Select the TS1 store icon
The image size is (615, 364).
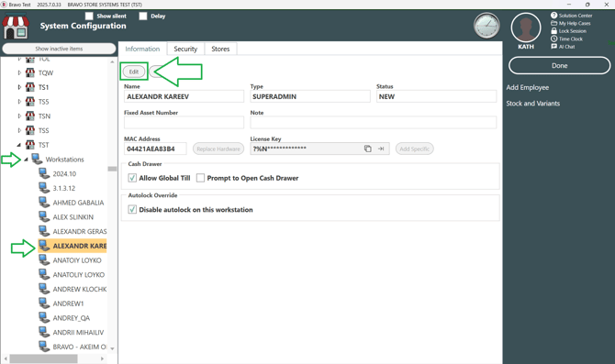pyautogui.click(x=30, y=87)
